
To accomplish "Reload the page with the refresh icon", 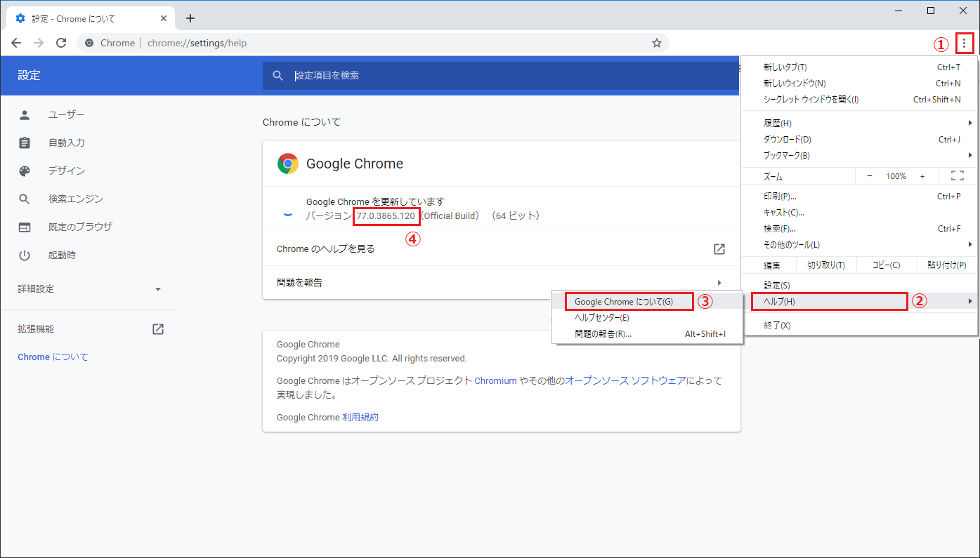I will pos(60,43).
